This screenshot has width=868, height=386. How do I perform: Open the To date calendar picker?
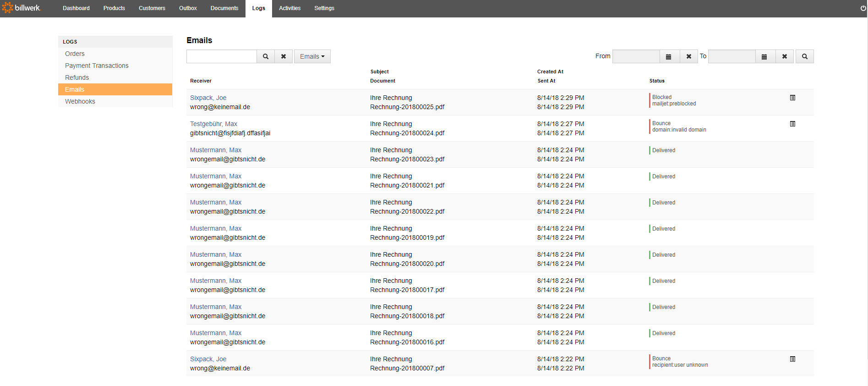pos(764,56)
